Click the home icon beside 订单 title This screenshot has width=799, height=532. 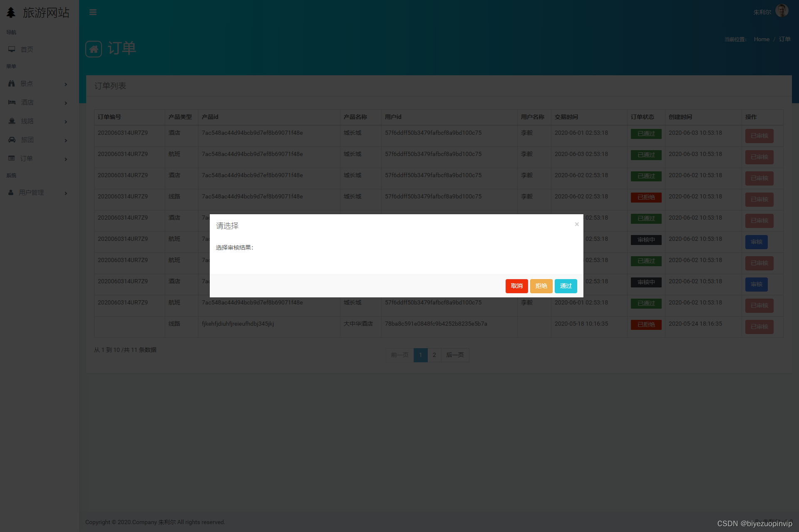click(x=94, y=49)
